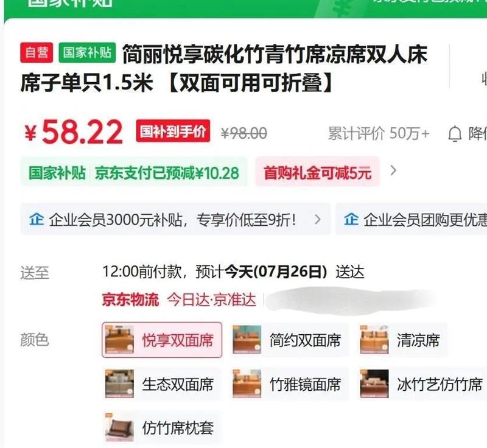The image size is (487, 448).
Task: Click the 仿竹席枕套 product thumbnail
Action: (x=119, y=427)
